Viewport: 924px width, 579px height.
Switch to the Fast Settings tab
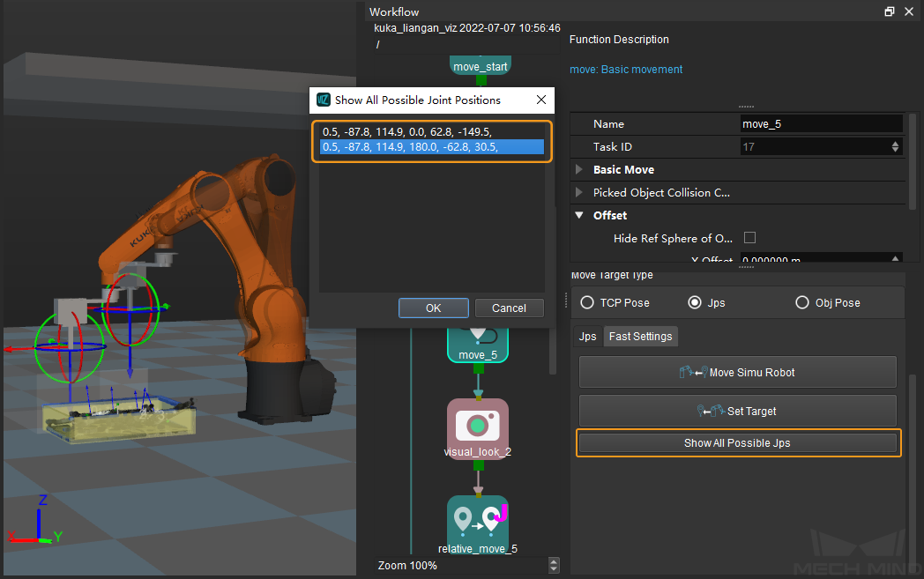coord(641,337)
